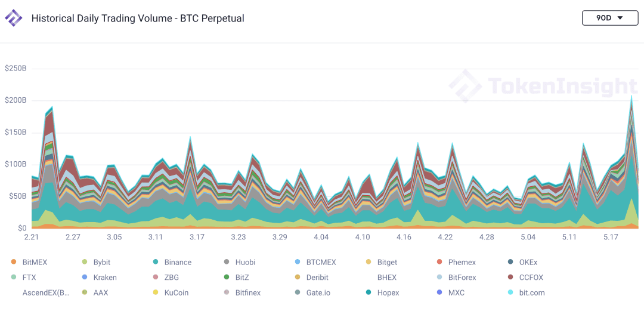644x311 pixels.
Task: Click the Phemex legend marker
Action: 440,262
